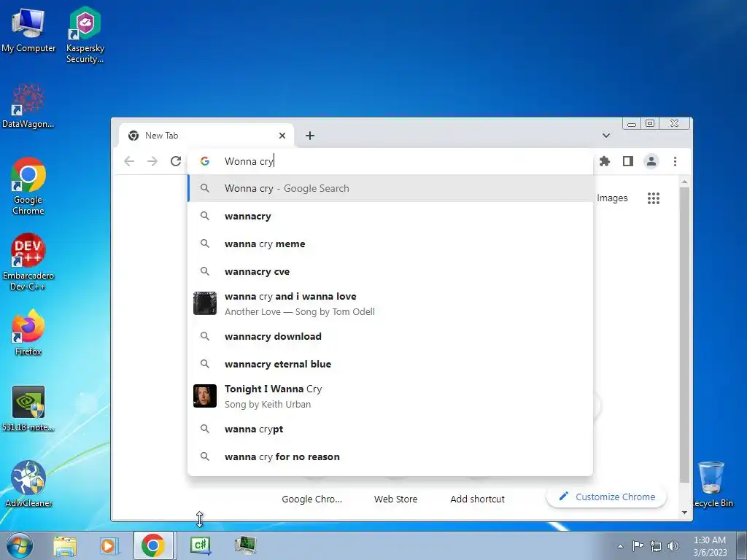Open the Google Chro... shortcut
The image size is (747, 560).
(x=311, y=499)
